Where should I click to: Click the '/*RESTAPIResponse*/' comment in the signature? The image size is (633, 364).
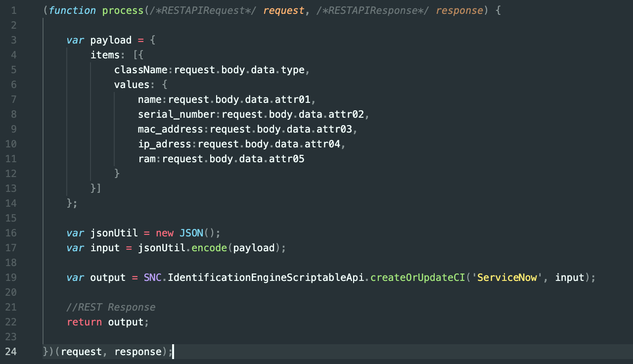tap(373, 10)
